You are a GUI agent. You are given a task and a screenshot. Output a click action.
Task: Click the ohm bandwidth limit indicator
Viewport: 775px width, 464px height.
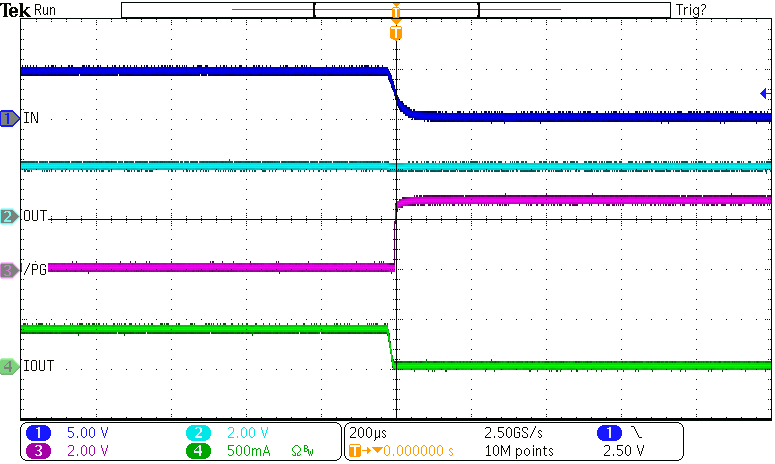pos(302,451)
